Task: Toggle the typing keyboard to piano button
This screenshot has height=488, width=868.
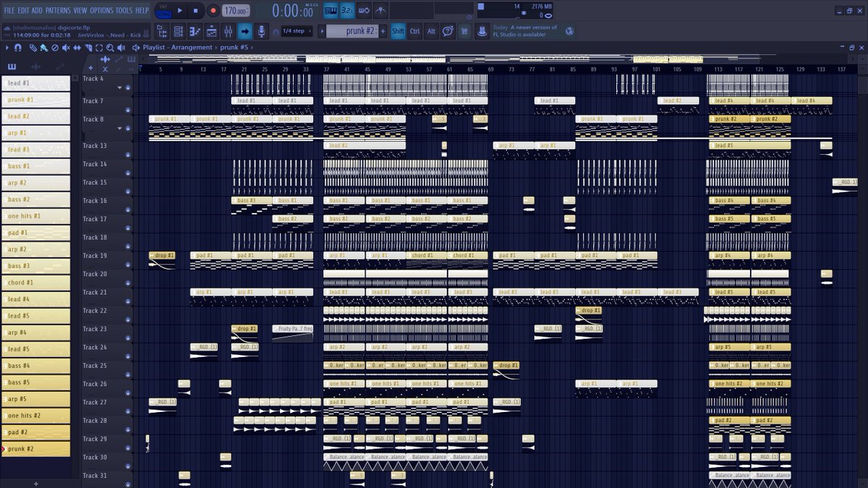Action: tap(331, 10)
